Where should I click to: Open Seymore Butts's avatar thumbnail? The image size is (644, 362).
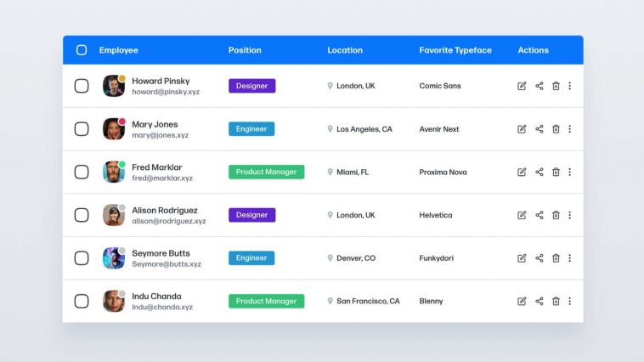click(113, 258)
